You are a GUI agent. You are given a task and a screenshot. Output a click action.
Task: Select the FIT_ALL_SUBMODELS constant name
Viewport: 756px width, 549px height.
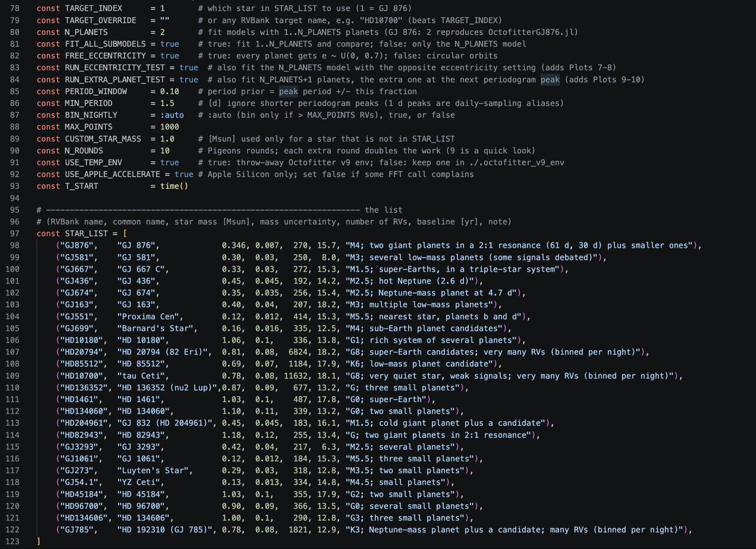[x=104, y=44]
